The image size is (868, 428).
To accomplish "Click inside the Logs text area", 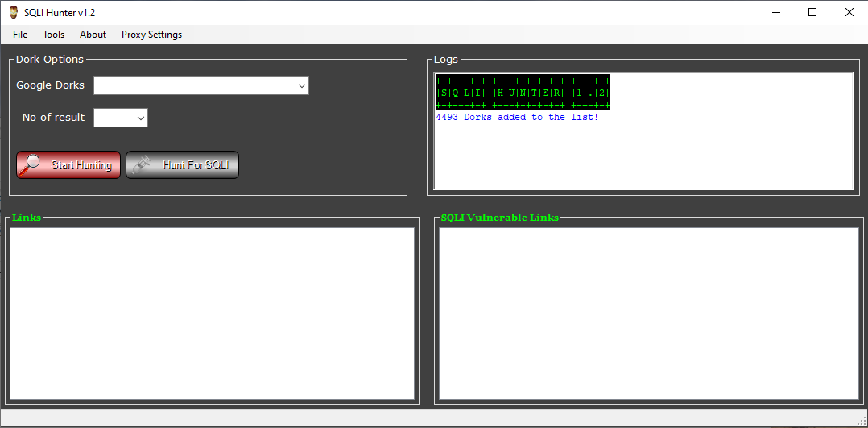I will pos(643,131).
